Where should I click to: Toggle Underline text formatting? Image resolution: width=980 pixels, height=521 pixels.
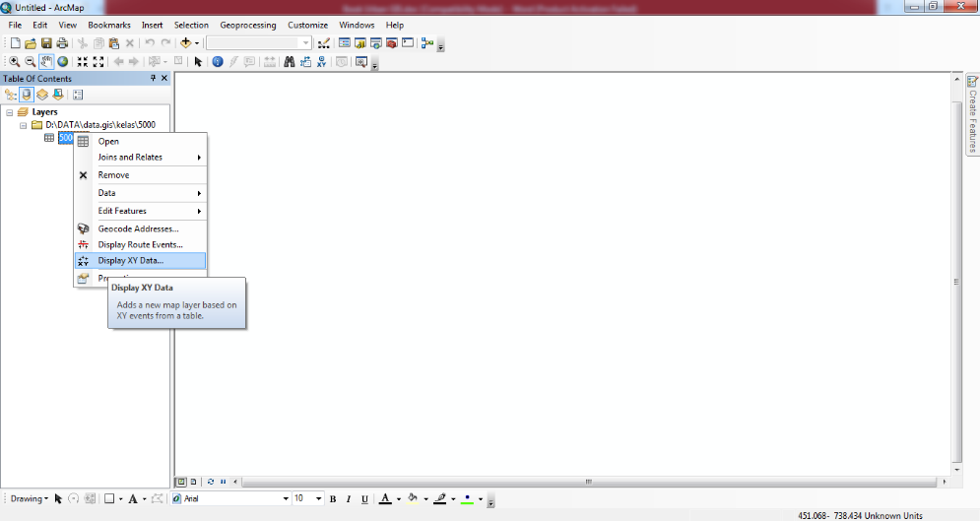(364, 498)
